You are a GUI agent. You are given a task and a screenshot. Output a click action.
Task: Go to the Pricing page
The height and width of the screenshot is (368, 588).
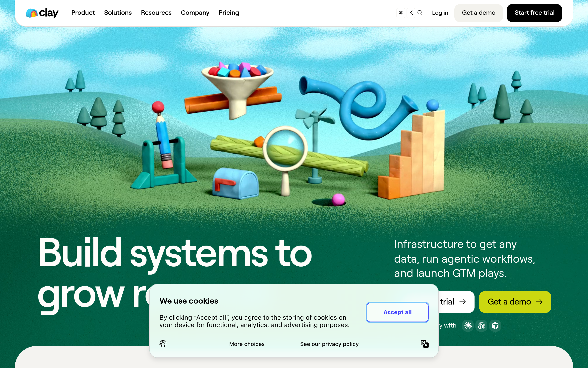pos(229,13)
